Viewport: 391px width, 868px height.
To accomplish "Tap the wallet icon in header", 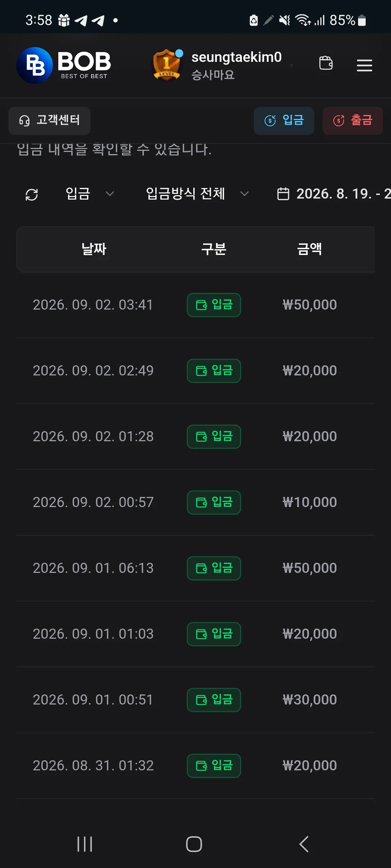I will pyautogui.click(x=326, y=63).
